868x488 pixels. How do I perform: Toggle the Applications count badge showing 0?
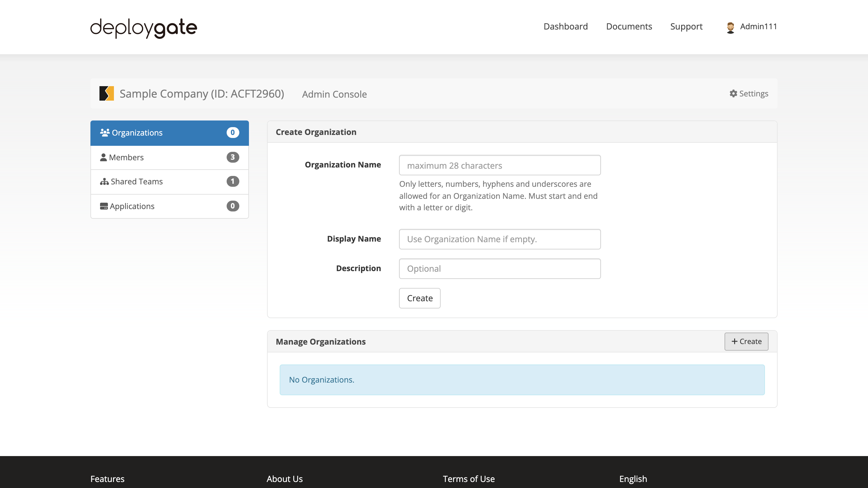pyautogui.click(x=232, y=205)
